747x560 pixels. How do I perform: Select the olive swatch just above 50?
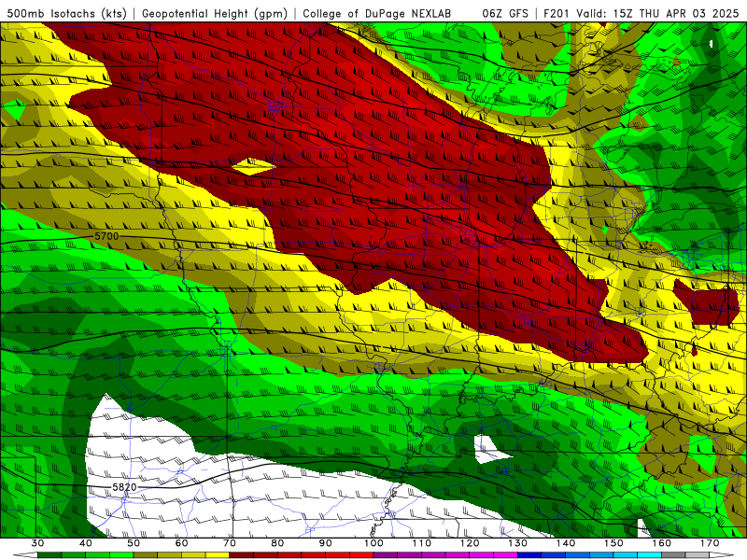pos(146,555)
